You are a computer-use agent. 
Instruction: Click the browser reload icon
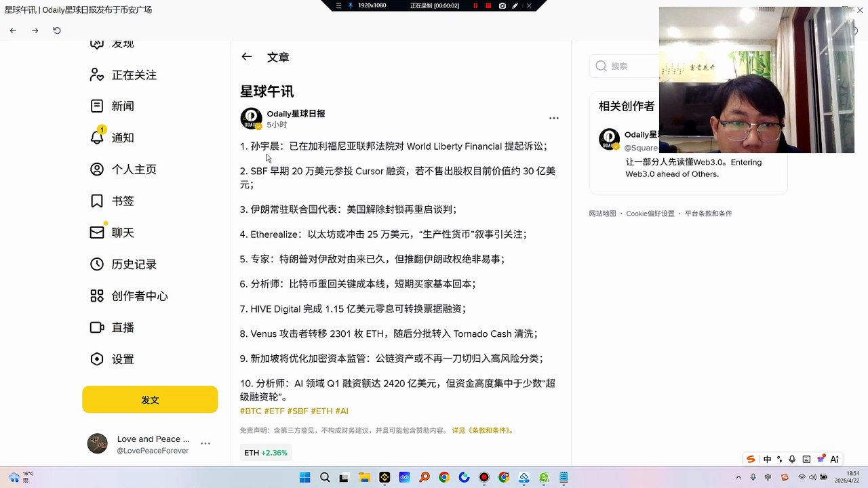pyautogui.click(x=57, y=30)
